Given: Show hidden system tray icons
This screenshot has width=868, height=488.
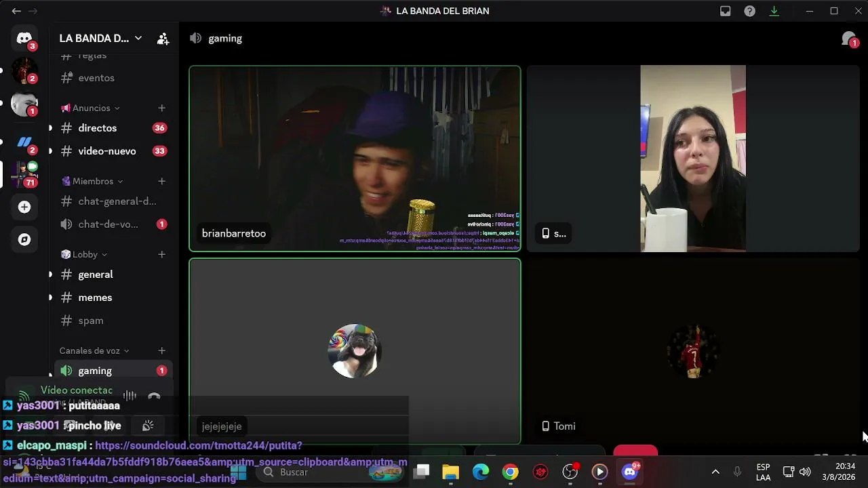Looking at the screenshot, I should 715,472.
